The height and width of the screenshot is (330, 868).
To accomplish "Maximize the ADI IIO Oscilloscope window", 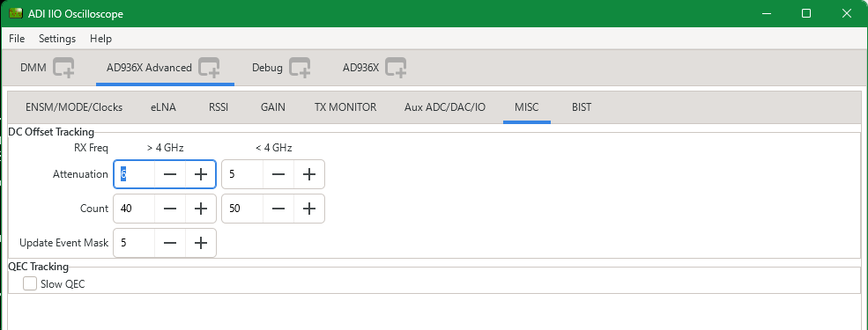I will point(806,13).
